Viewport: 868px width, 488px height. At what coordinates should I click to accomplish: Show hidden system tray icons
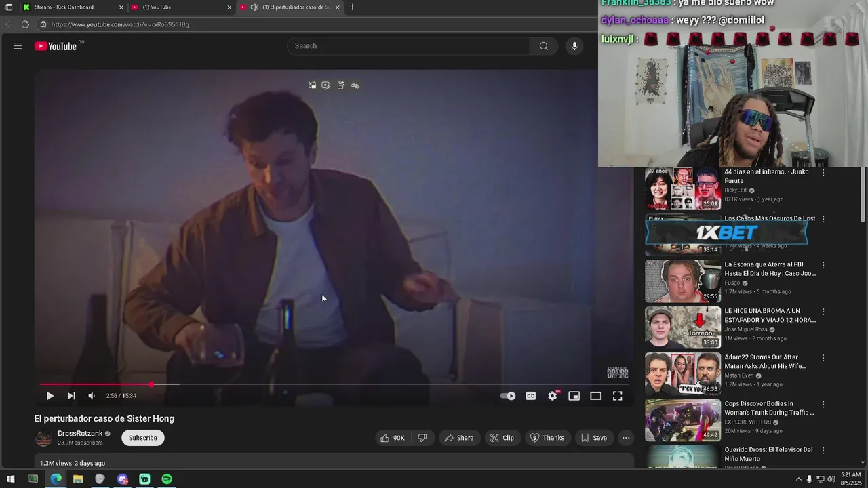798,479
